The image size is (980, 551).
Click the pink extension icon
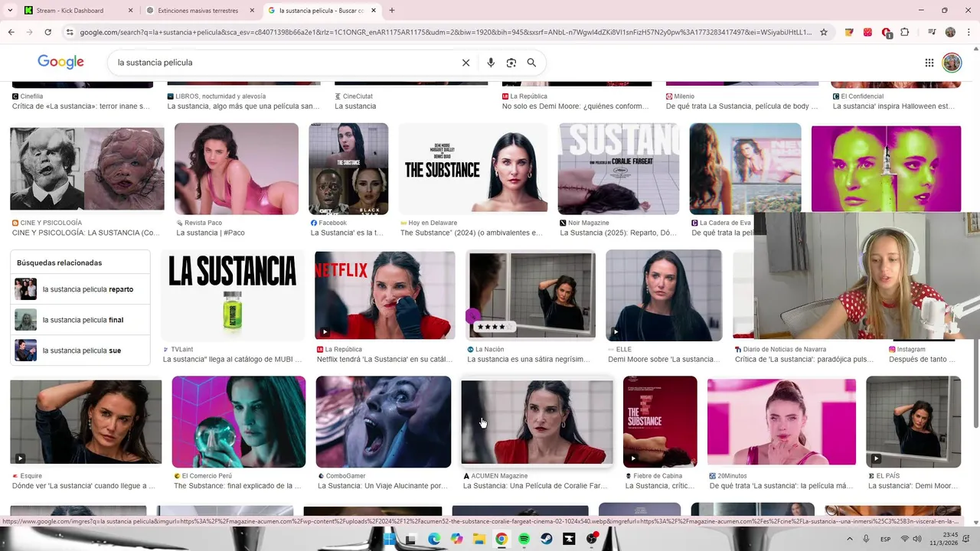(x=867, y=32)
